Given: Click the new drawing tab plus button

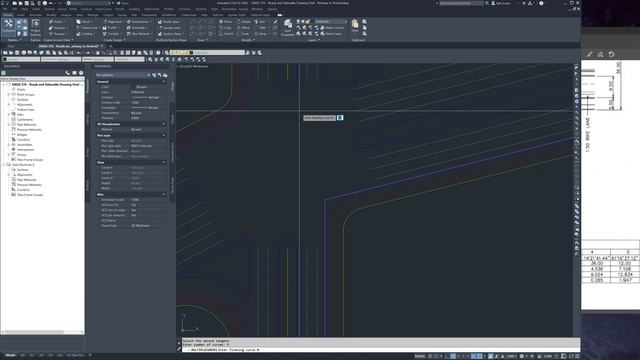Looking at the screenshot, I should (110, 47).
